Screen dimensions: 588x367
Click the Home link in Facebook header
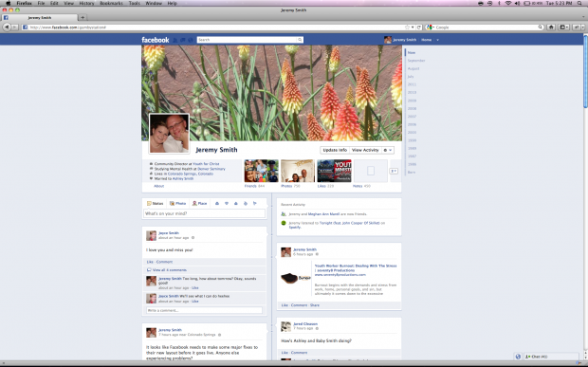[427, 40]
